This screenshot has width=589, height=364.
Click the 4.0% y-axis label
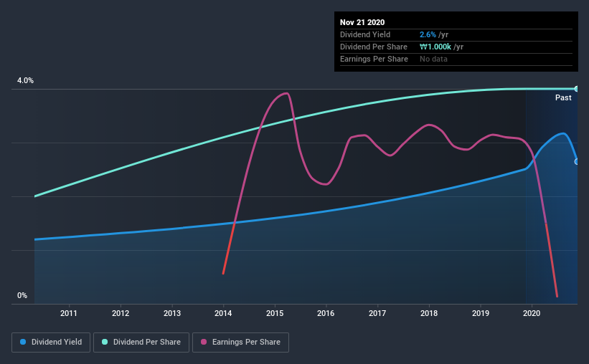click(25, 81)
